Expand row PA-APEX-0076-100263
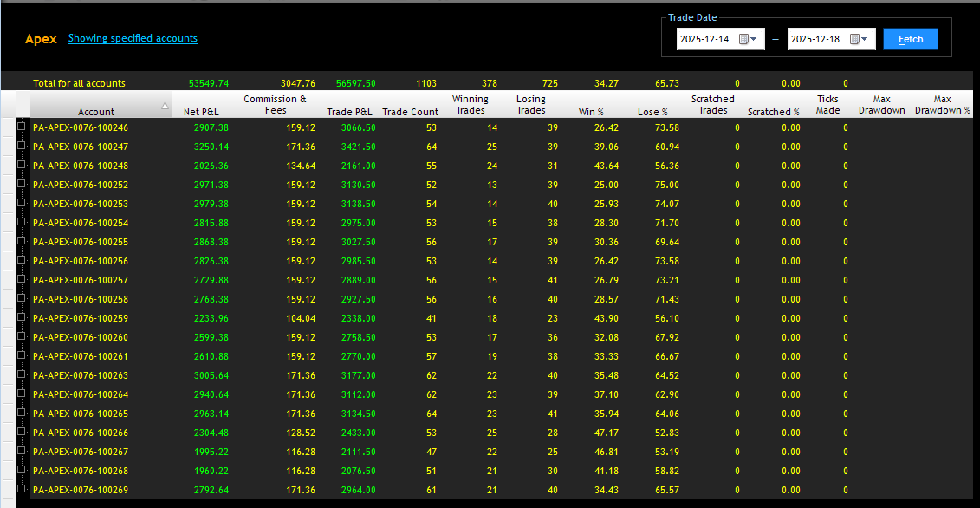The width and height of the screenshot is (980, 508). coord(22,374)
